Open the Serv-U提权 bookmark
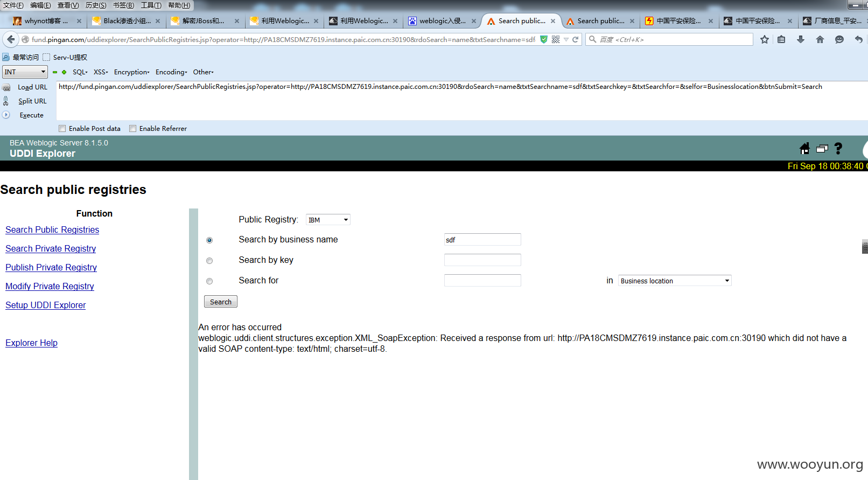The height and width of the screenshot is (480, 868). point(65,57)
